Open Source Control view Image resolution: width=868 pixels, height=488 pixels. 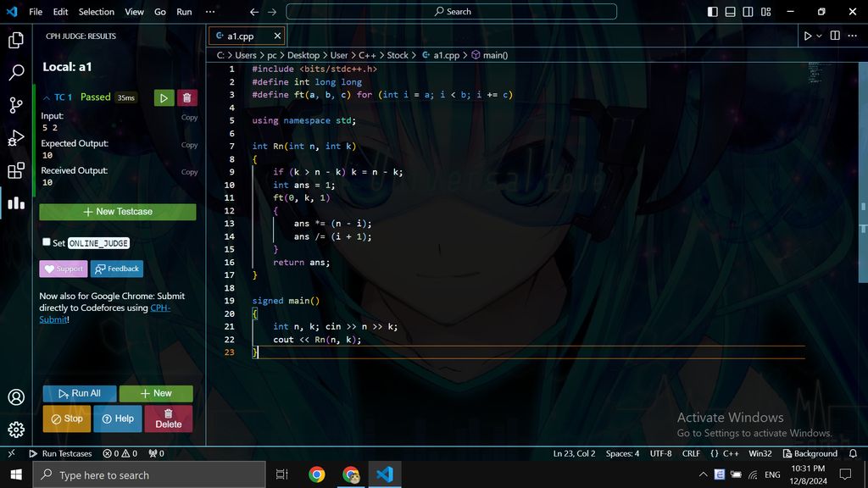tap(16, 105)
